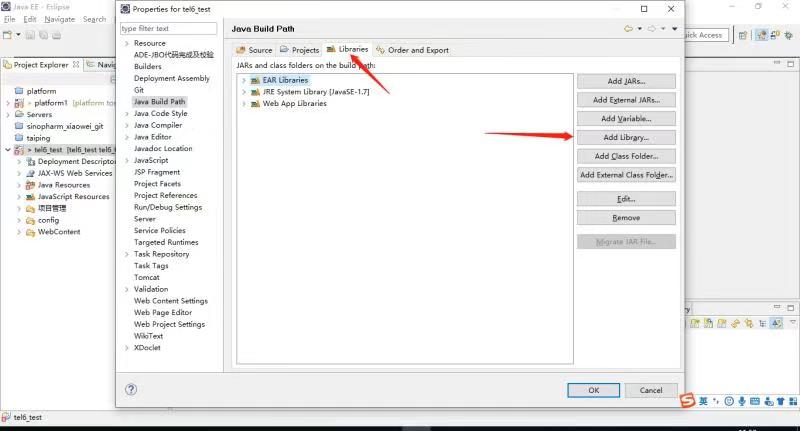Expand the Task Repository category
Viewport: 800px width, 431px height.
tap(127, 254)
